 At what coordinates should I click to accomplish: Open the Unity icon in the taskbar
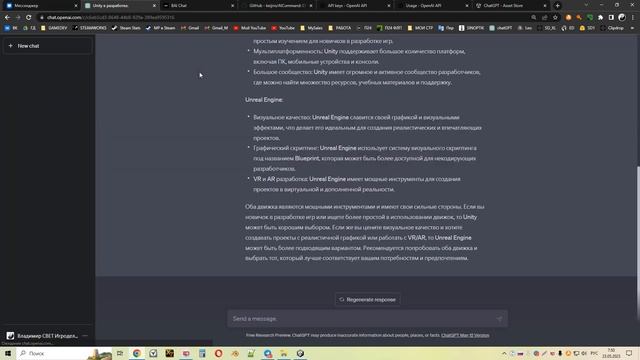point(300,353)
